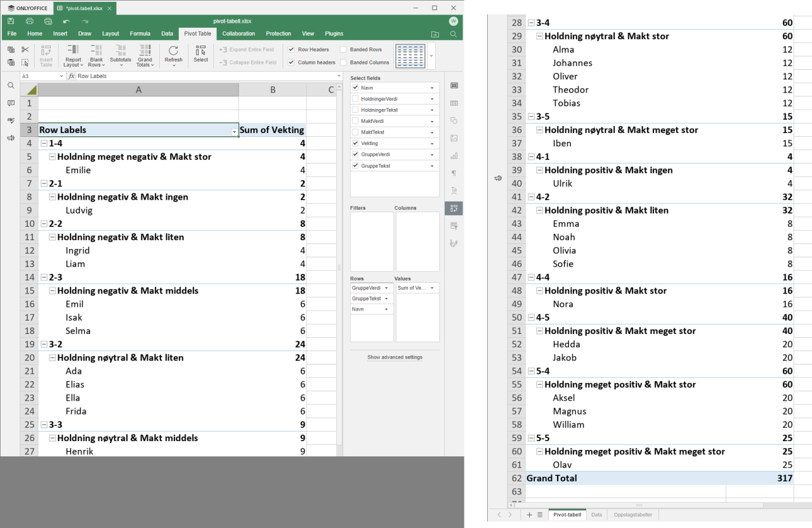Collapse the 2-3 group in row 14
The image size is (812, 528).
point(44,277)
